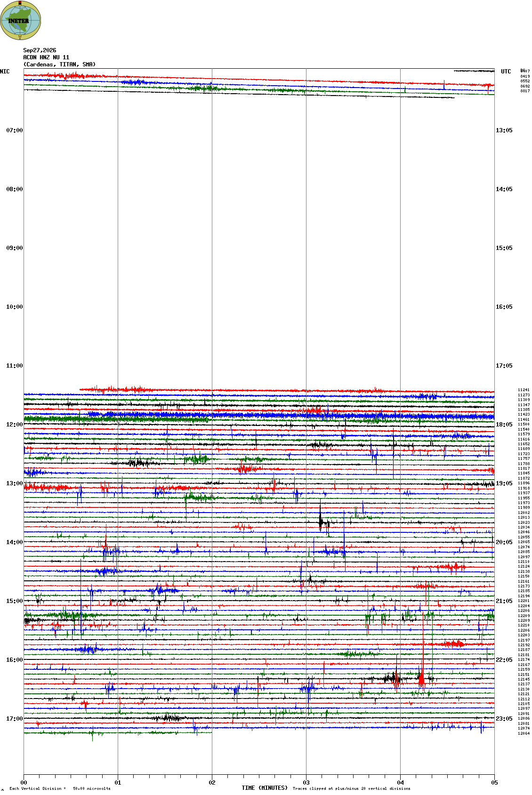Select the Sep27,2026 date label
The height and width of the screenshot is (795, 532).
[40, 50]
